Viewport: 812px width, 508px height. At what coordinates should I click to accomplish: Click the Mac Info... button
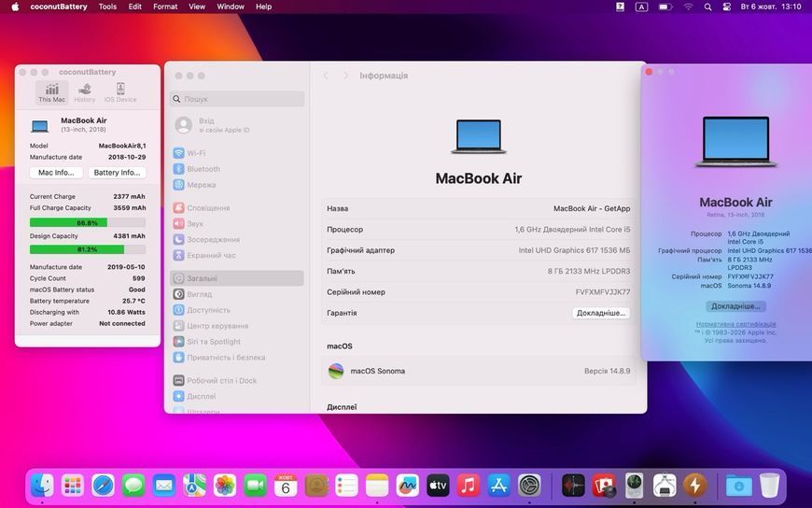point(56,173)
